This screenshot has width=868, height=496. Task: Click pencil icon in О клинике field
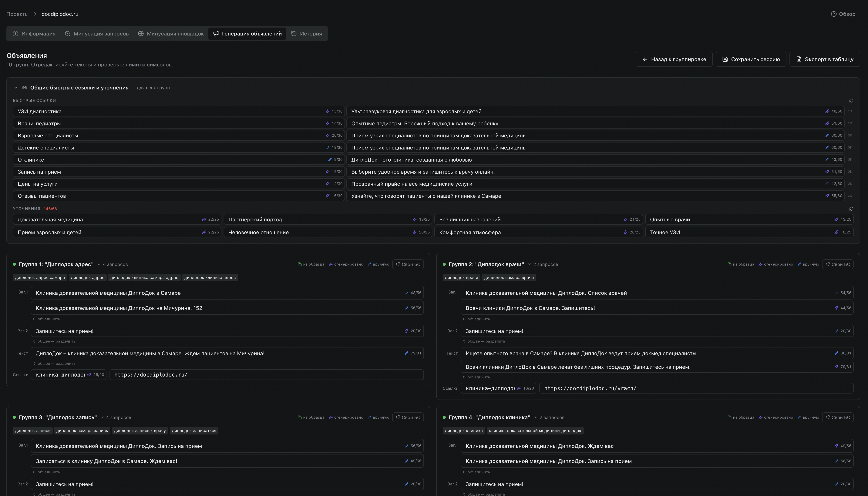click(330, 160)
